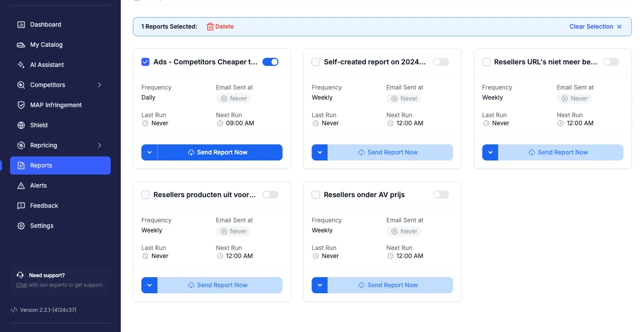This screenshot has height=332, width=644.
Task: Open dropdown arrow on Self-created report card
Action: tap(320, 152)
